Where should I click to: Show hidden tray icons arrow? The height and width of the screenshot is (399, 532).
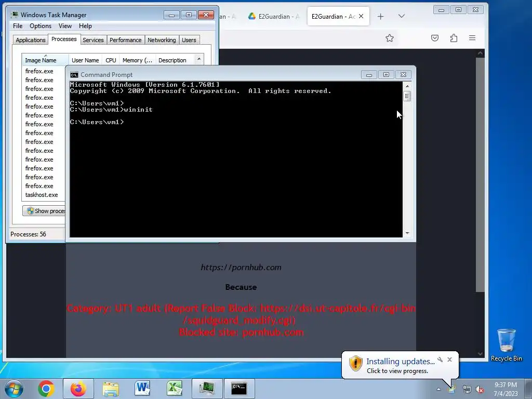438,389
